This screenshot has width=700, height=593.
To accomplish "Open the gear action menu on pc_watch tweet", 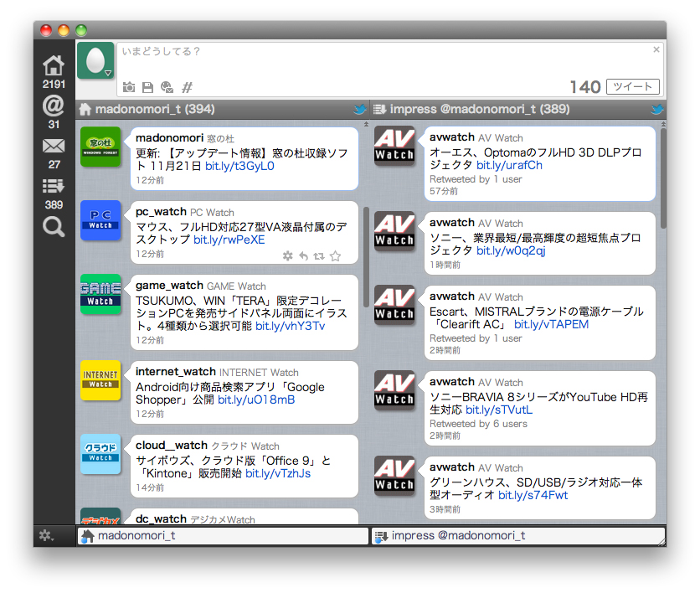I will pos(287,256).
